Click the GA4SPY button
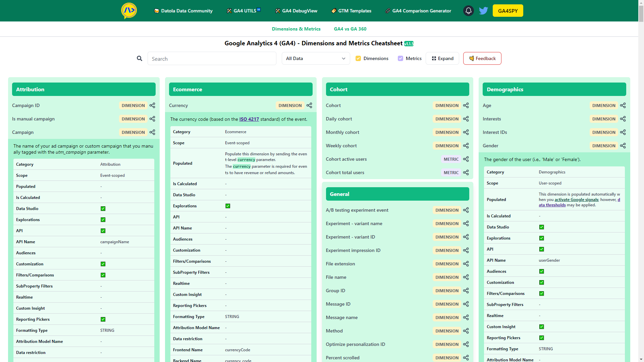 coord(508,11)
